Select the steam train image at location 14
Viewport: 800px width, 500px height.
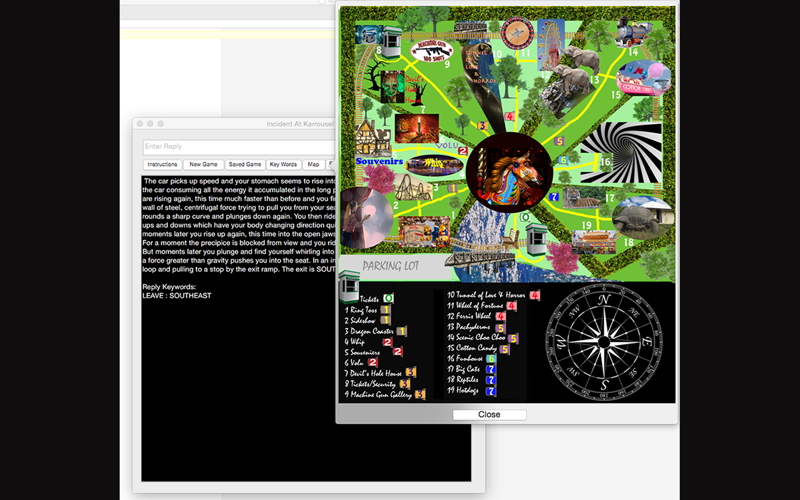click(633, 32)
